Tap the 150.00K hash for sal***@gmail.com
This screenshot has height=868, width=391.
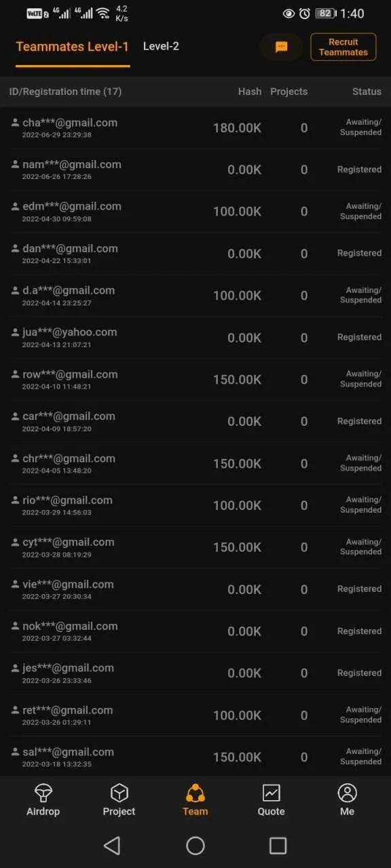237,757
